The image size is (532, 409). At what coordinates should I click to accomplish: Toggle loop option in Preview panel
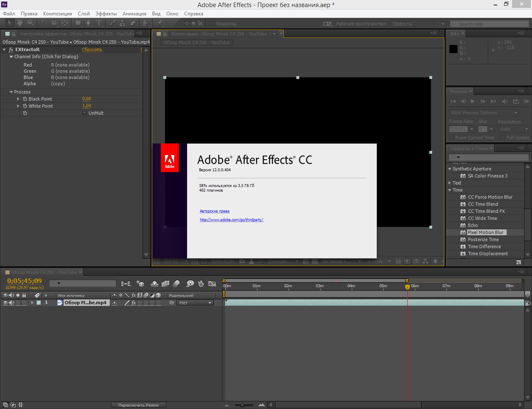pos(516,101)
